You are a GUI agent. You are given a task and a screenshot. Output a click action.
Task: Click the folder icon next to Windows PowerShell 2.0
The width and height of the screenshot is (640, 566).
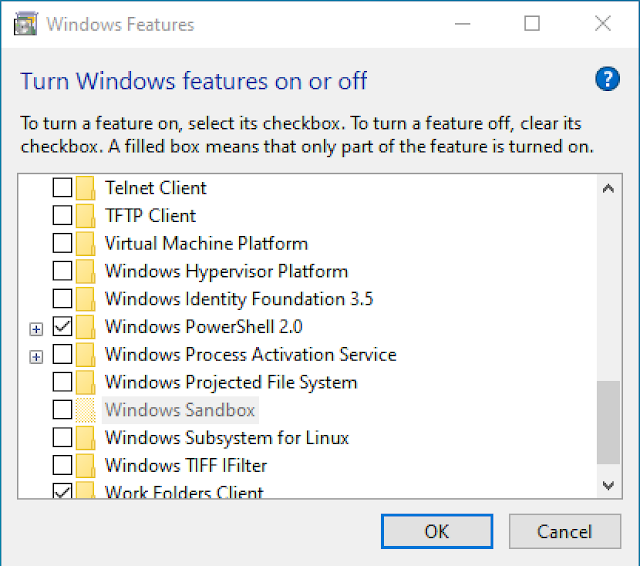tap(86, 326)
